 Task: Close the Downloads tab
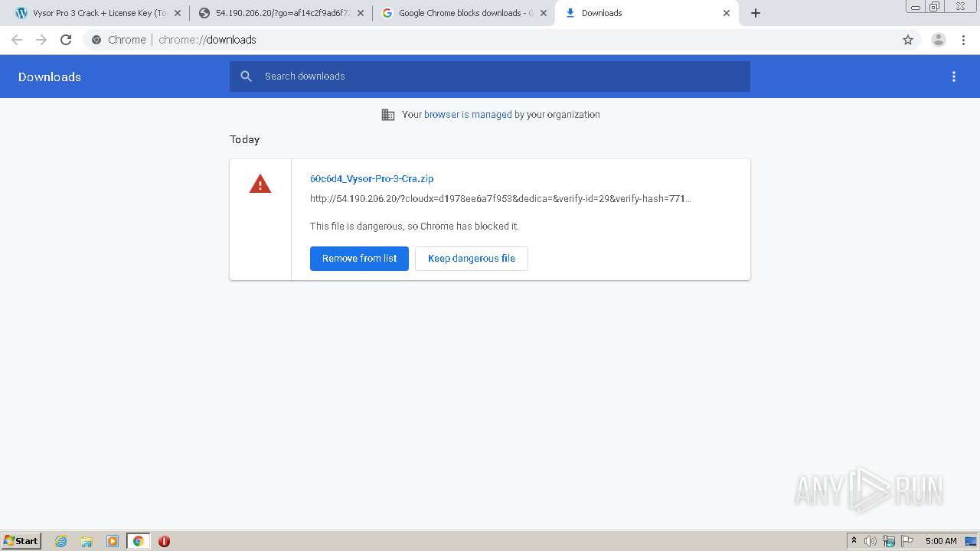(727, 13)
